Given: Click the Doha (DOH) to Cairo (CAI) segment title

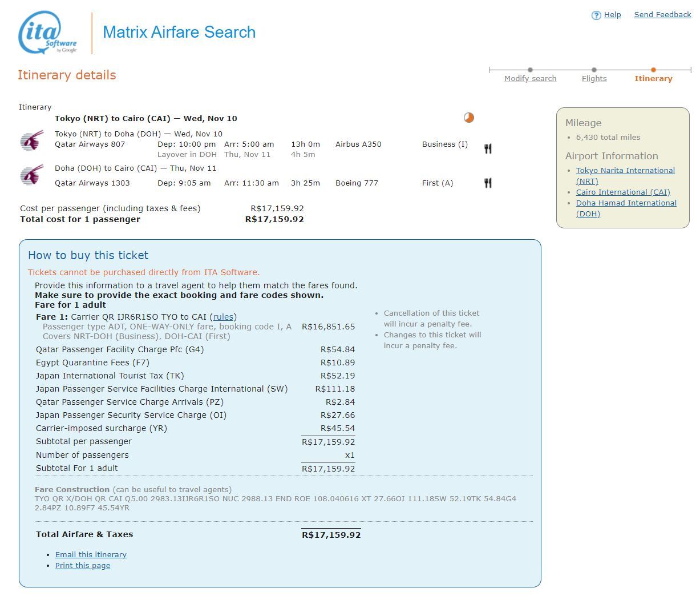Looking at the screenshot, I should [136, 168].
